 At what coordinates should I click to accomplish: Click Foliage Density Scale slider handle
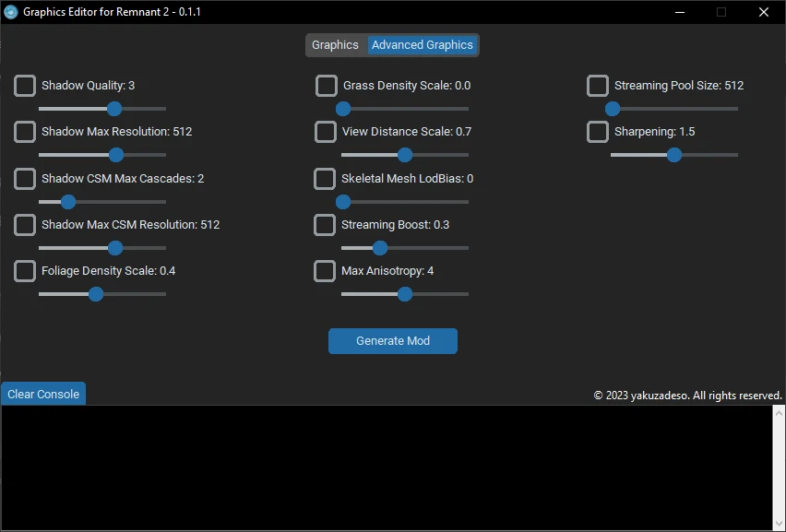tap(96, 294)
